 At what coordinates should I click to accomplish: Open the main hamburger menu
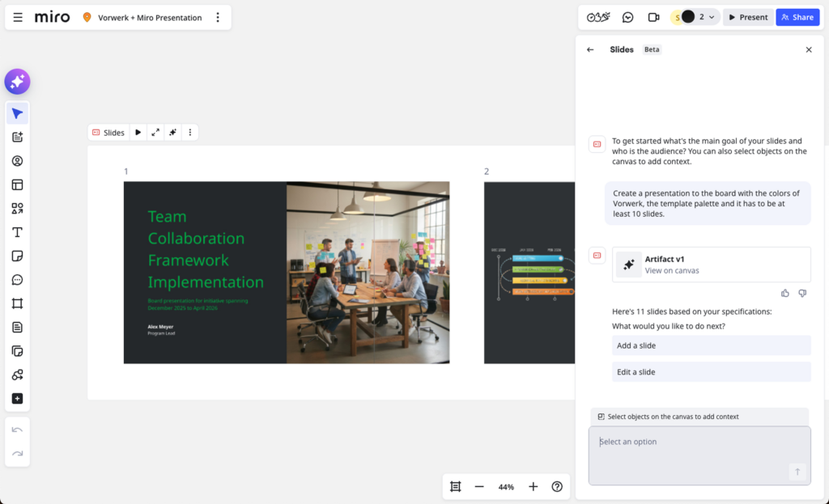pos(18,17)
